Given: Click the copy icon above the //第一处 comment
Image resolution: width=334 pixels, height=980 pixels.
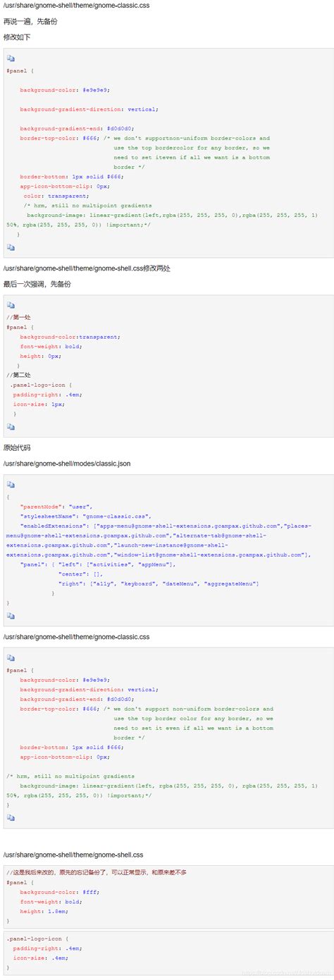Looking at the screenshot, I should coord(11,305).
